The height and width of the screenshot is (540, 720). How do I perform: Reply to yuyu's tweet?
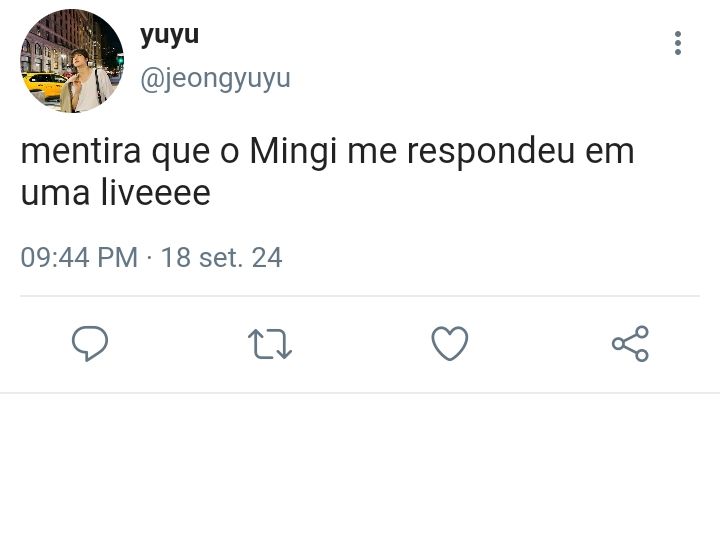pos(90,343)
